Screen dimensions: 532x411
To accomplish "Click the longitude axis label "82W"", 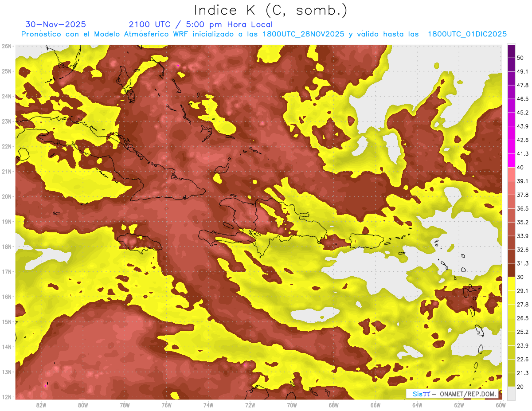I will (41, 405).
